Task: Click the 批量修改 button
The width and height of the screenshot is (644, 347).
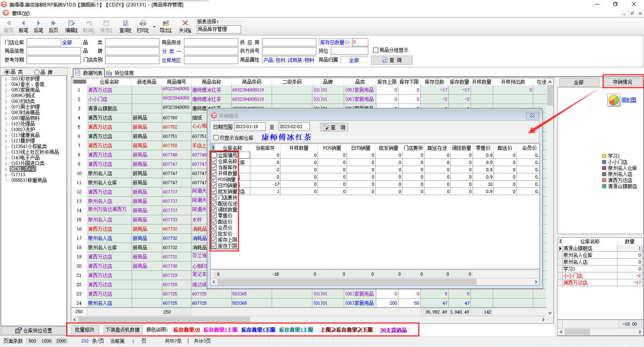Action: click(x=85, y=330)
